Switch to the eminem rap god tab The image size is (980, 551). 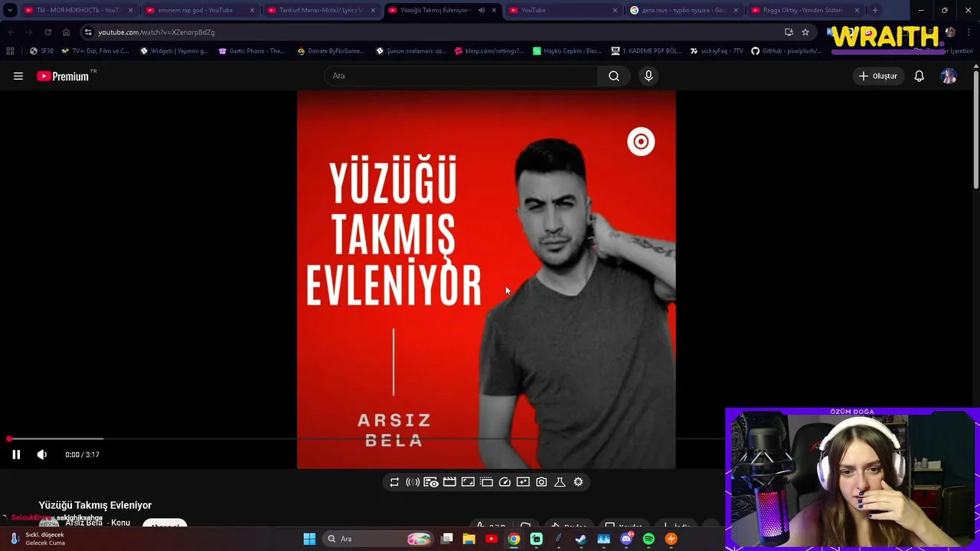click(199, 10)
